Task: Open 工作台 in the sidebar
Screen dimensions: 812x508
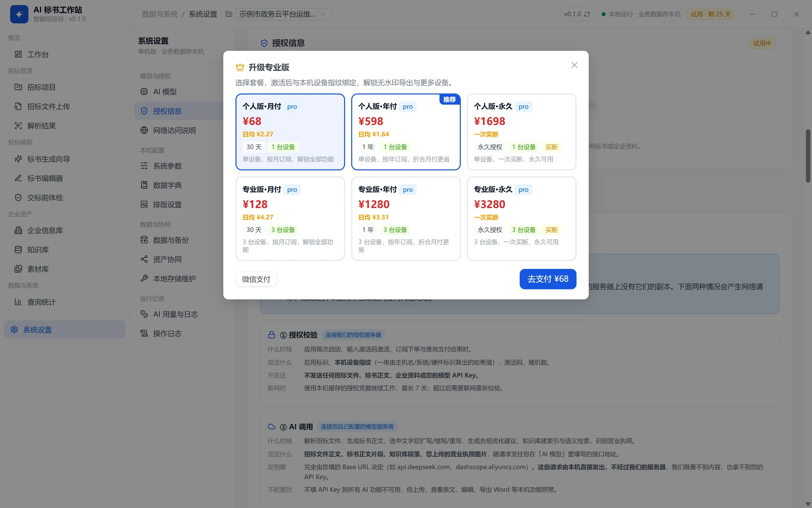Action: click(x=65, y=54)
